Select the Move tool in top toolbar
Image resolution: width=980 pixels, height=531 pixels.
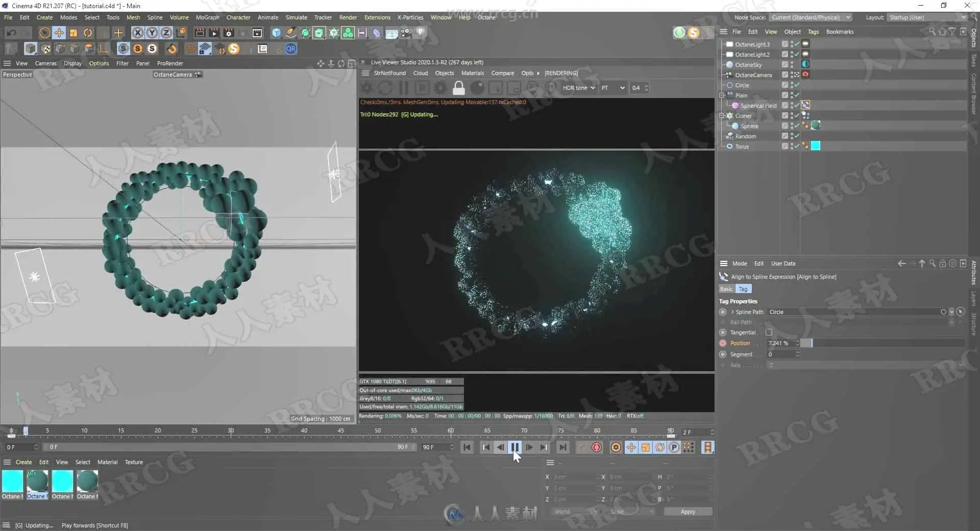click(59, 33)
